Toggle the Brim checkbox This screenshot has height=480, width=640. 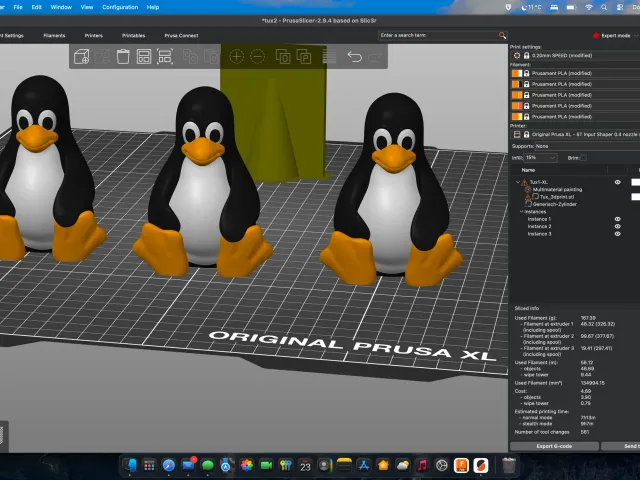pyautogui.click(x=583, y=158)
